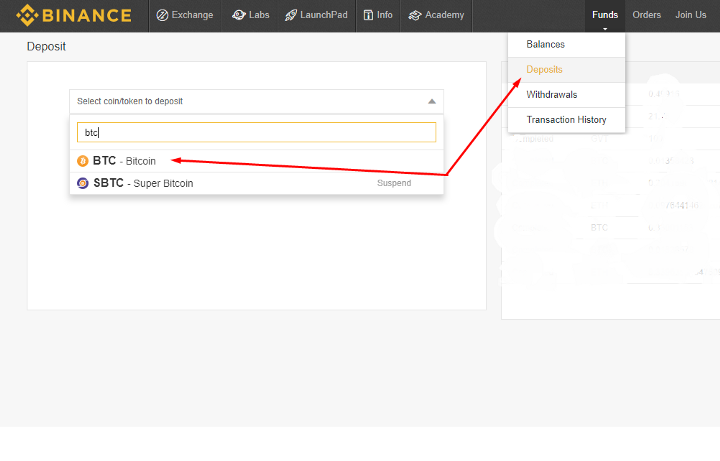Click the Suspend label on the SBTC row
Screen dimensions: 720x461
coord(394,183)
